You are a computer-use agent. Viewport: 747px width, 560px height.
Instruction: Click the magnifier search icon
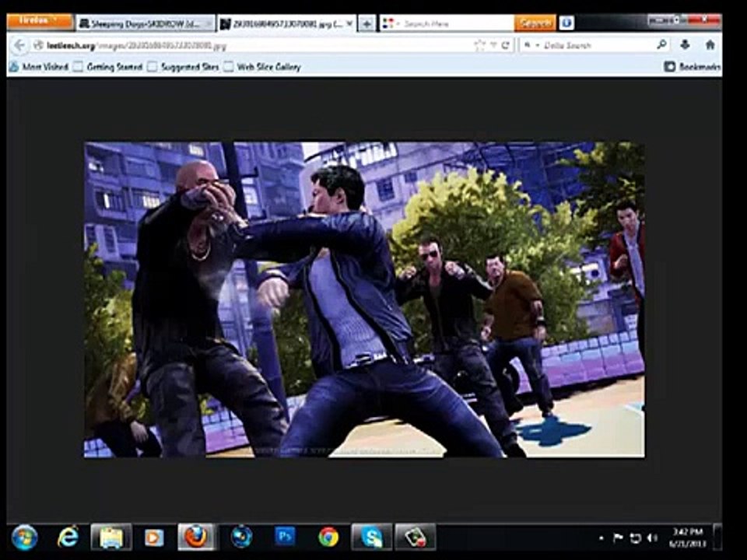click(661, 45)
